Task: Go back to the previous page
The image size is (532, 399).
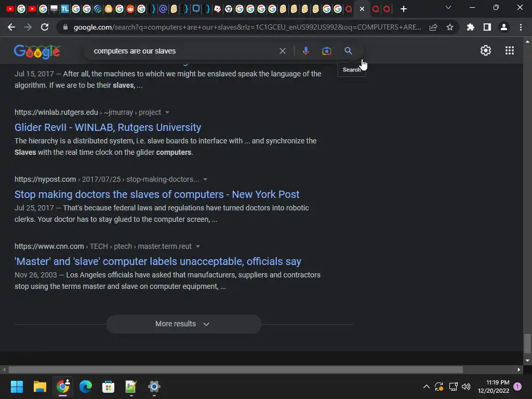Action: [11, 27]
